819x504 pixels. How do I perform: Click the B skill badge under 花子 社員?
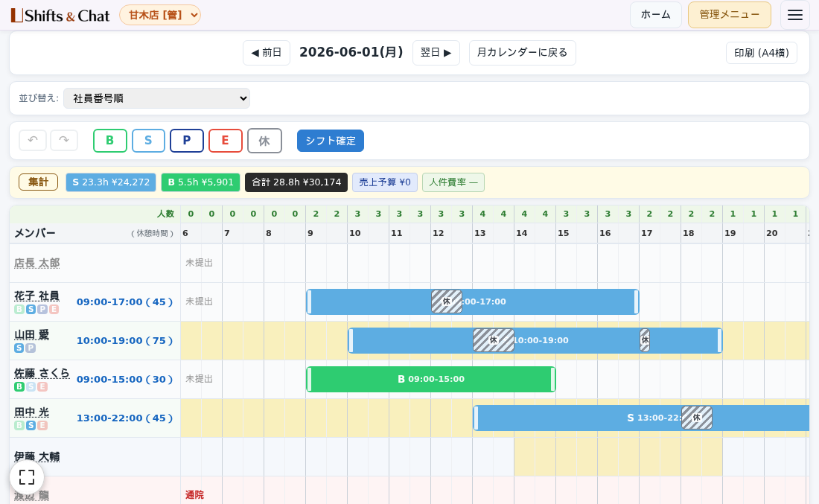pos(19,309)
